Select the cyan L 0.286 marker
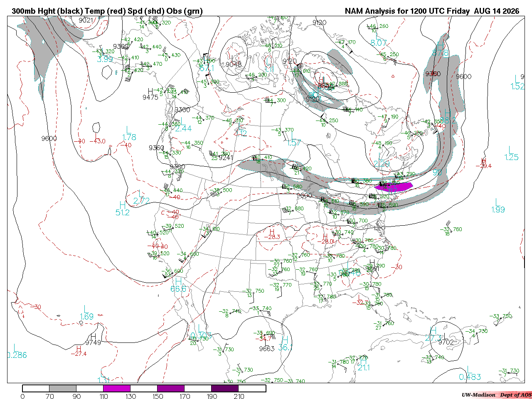The height and width of the screenshot is (399, 532). [17, 351]
